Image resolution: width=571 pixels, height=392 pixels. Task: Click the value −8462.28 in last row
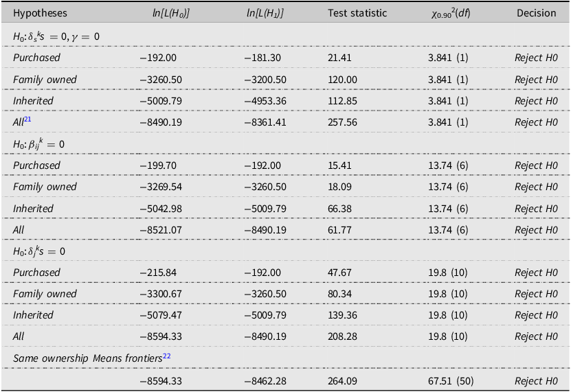265,381
